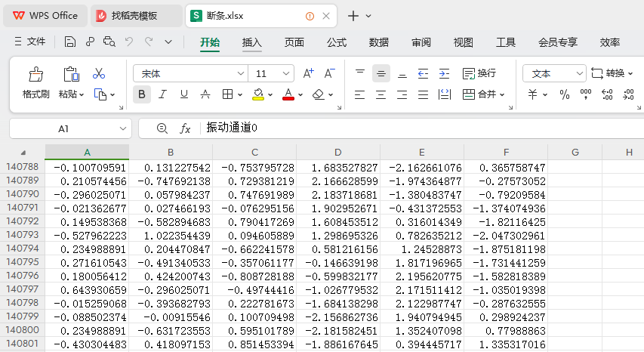This screenshot has width=644, height=352.
Task: Toggle Italic formatting
Action: (x=162, y=94)
